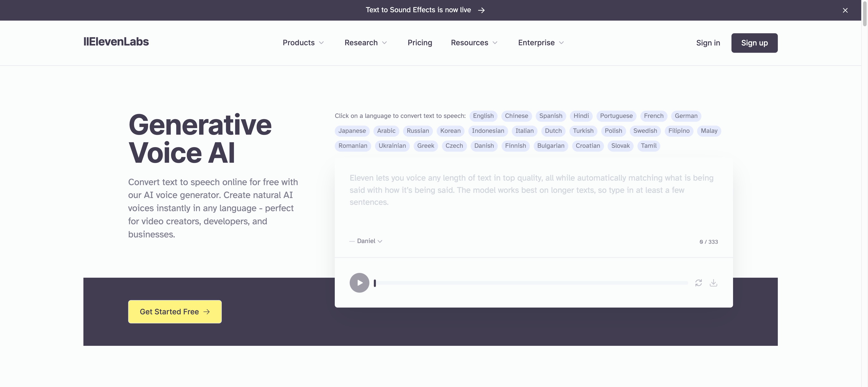Switch sample text to Romanian

click(353, 146)
